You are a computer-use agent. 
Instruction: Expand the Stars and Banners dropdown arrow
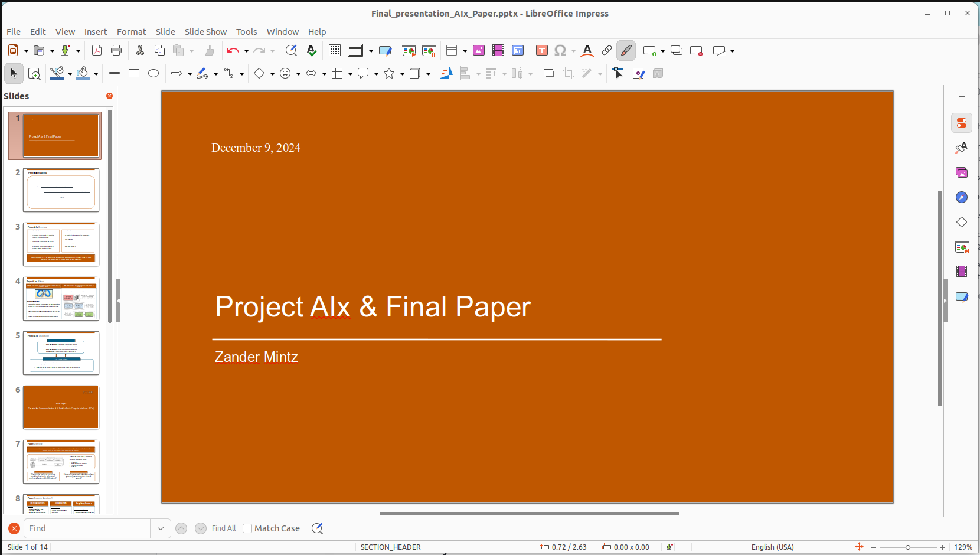pos(402,74)
